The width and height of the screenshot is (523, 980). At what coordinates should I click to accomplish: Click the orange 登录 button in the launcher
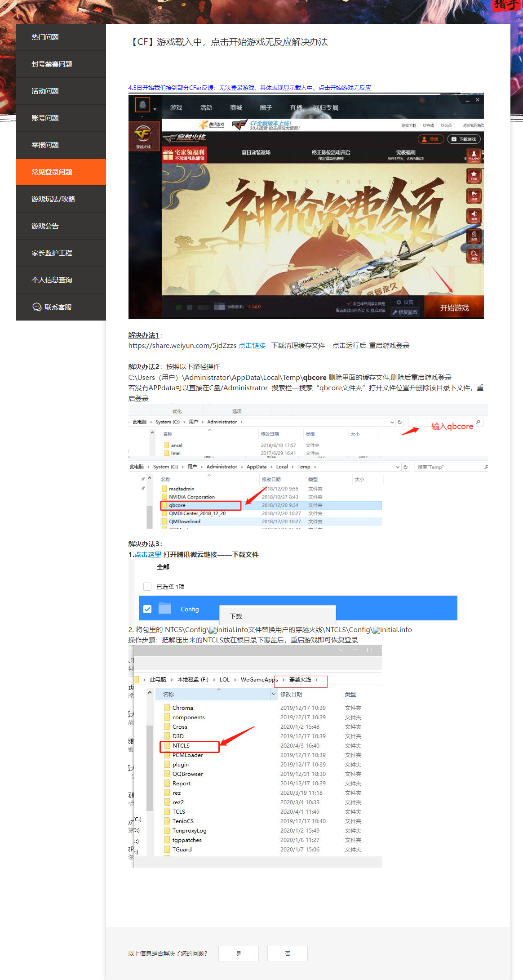click(430, 139)
